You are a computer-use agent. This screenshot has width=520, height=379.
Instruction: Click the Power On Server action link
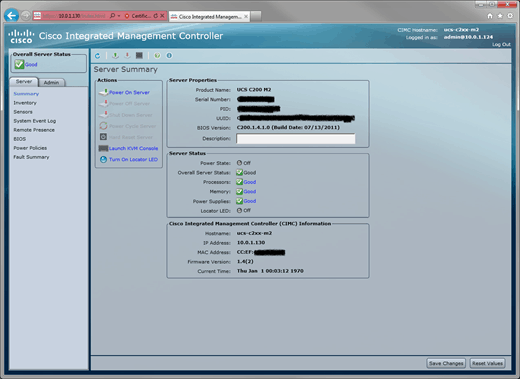(129, 92)
